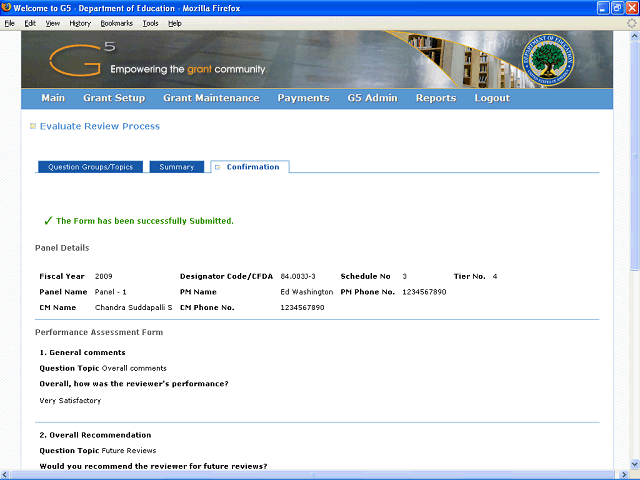Image resolution: width=640 pixels, height=480 pixels.
Task: Open the Tools menu
Action: click(150, 23)
